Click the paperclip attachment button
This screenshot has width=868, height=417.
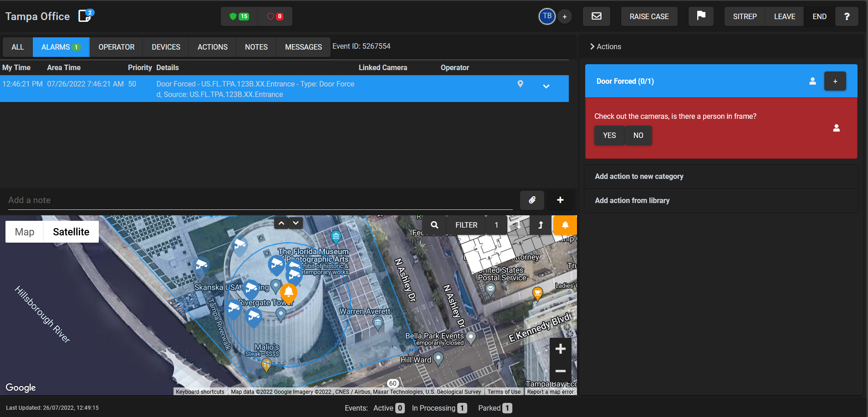pyautogui.click(x=532, y=200)
